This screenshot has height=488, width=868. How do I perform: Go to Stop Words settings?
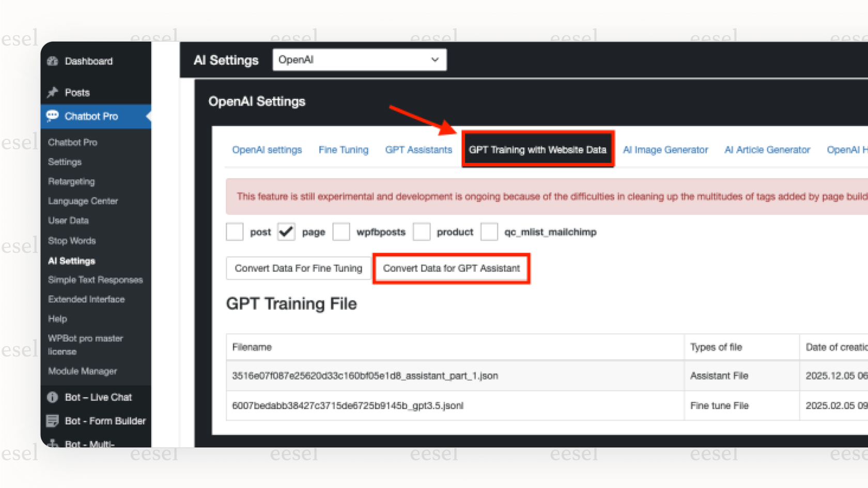(x=72, y=241)
